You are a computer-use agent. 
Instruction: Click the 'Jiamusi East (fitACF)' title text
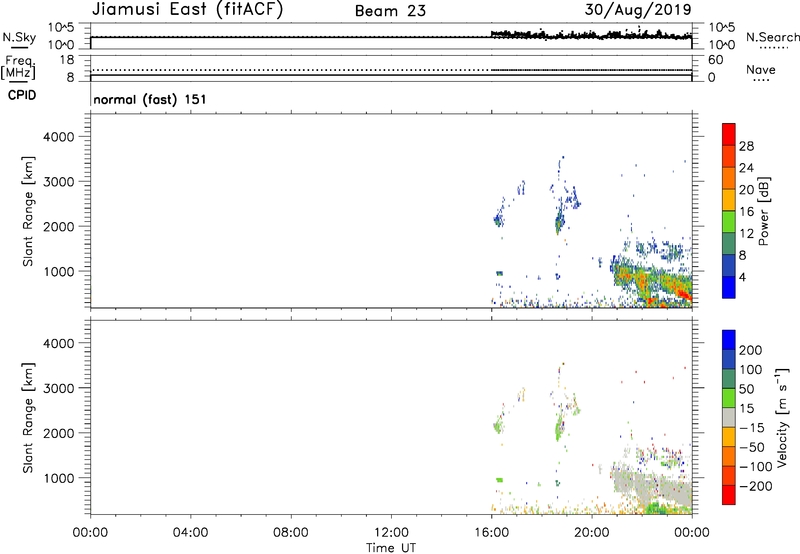coord(187,10)
